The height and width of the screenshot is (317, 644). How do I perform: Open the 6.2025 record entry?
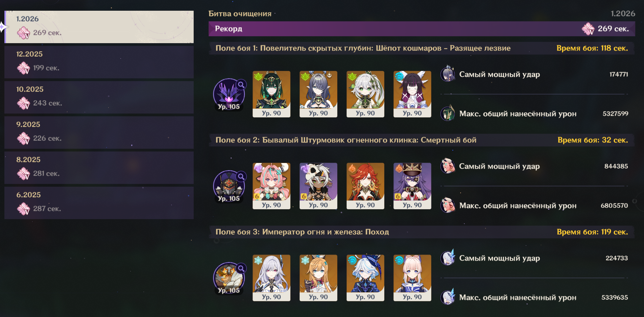coord(99,203)
